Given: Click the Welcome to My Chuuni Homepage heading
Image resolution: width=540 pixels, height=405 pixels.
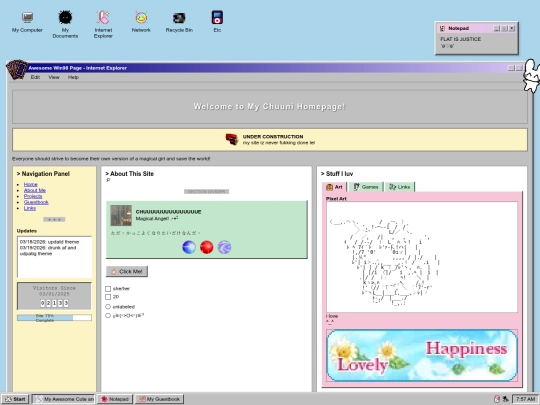Looking at the screenshot, I should click(x=269, y=106).
